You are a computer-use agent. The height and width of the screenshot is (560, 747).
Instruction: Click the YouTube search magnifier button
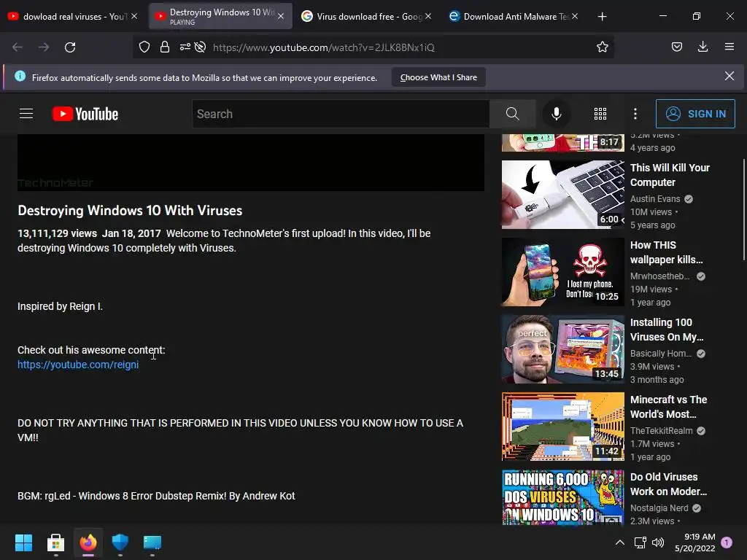513,114
